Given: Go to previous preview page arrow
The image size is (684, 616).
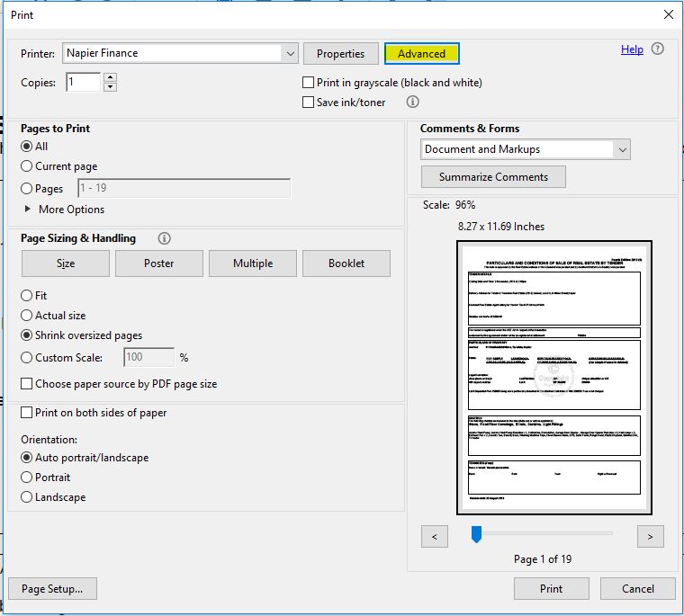Looking at the screenshot, I should pos(435,537).
